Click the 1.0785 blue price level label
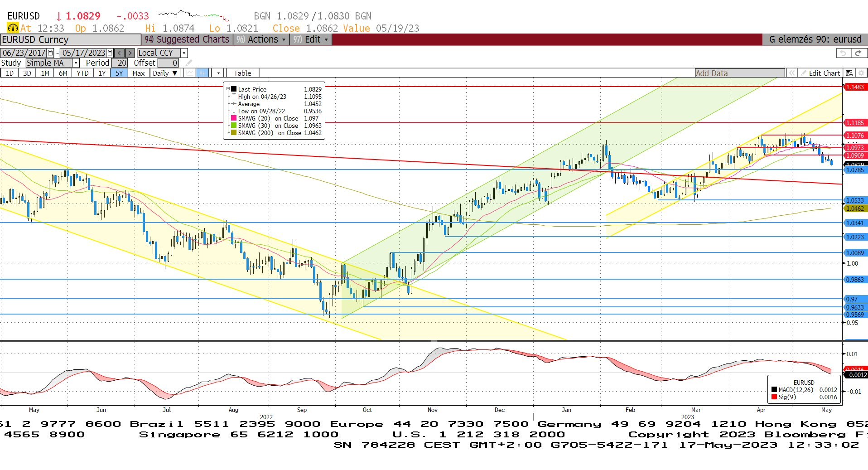Image resolution: width=868 pixels, height=470 pixels. click(x=855, y=170)
